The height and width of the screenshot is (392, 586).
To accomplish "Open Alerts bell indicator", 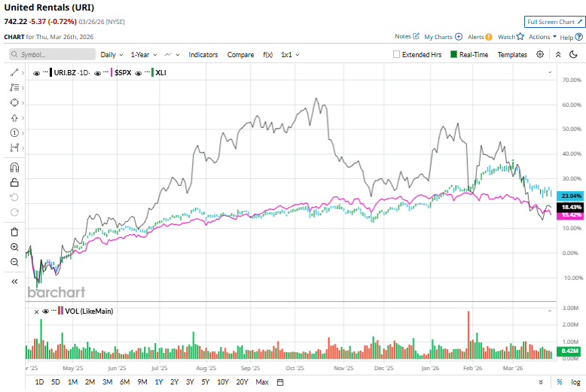I will [488, 37].
